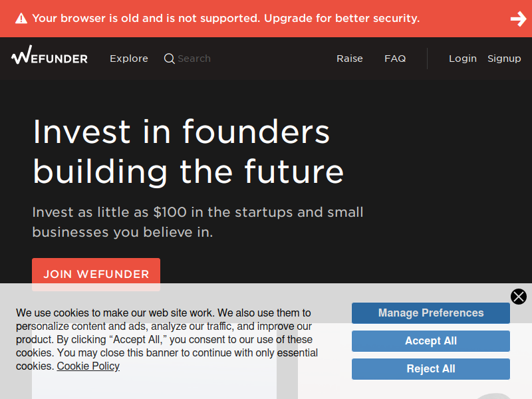Click the Search input field

[x=194, y=59]
